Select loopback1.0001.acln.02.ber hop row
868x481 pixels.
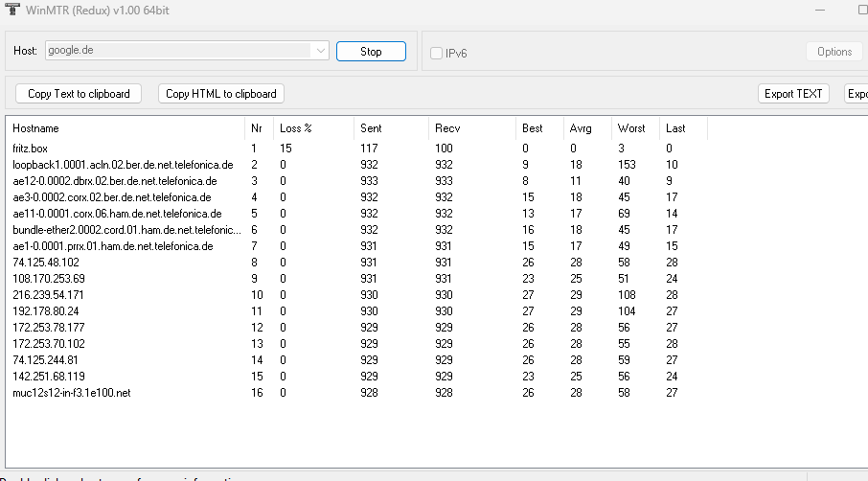click(x=356, y=165)
